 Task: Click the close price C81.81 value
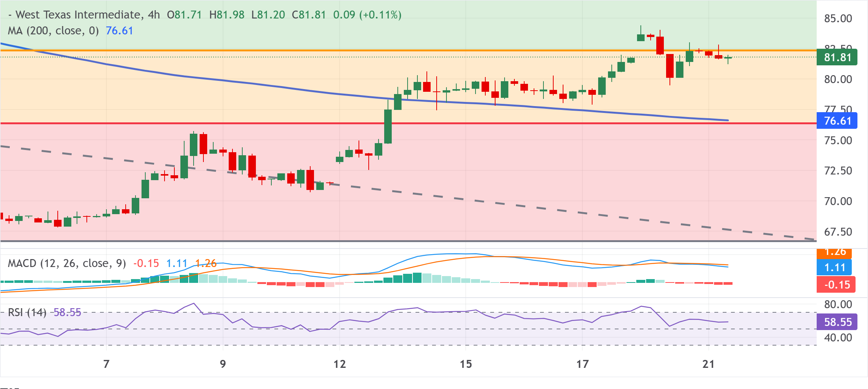click(x=309, y=15)
